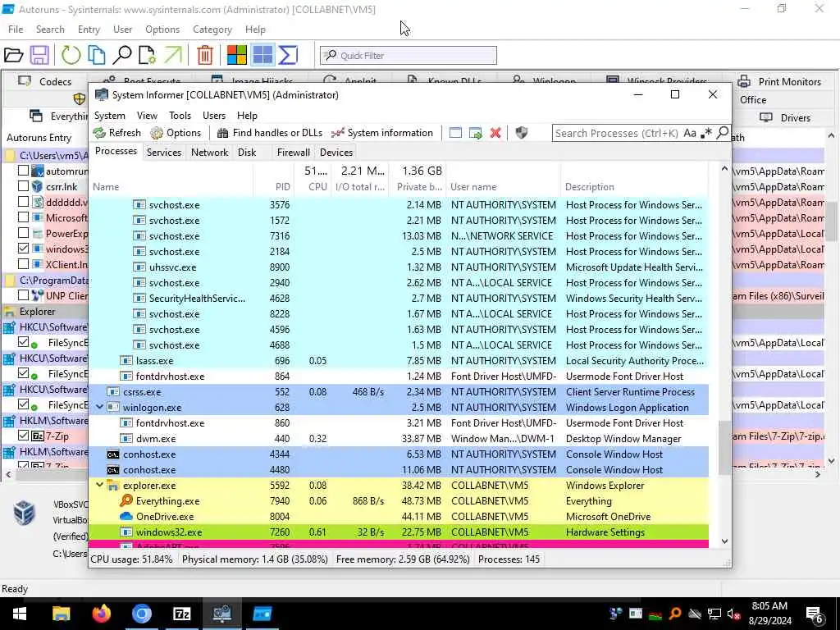Collapse the explorer.exe tree node
840x630 pixels.
[99, 485]
